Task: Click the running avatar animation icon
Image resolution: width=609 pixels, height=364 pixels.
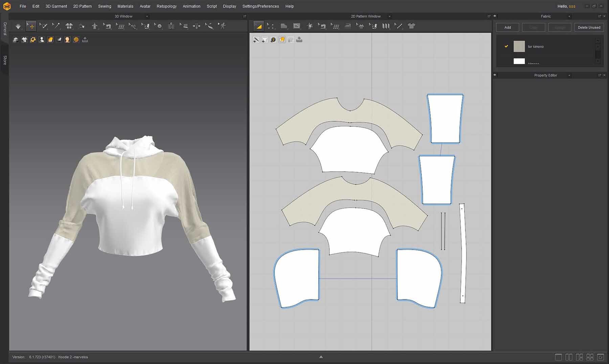Action: point(222,26)
